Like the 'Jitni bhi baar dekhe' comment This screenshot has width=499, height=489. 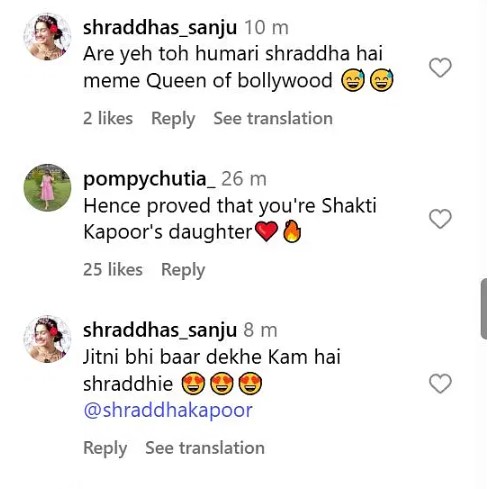click(x=440, y=383)
